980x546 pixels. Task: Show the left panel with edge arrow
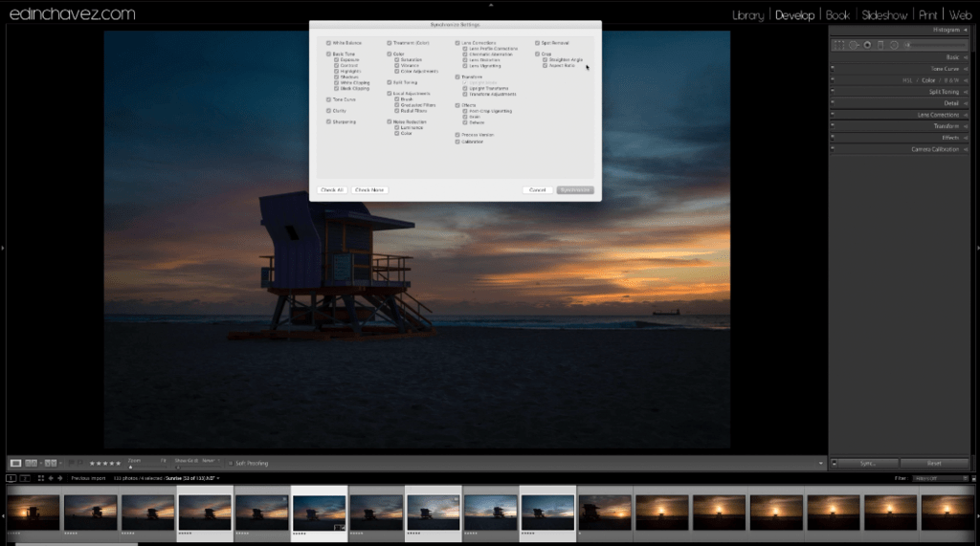click(3, 248)
